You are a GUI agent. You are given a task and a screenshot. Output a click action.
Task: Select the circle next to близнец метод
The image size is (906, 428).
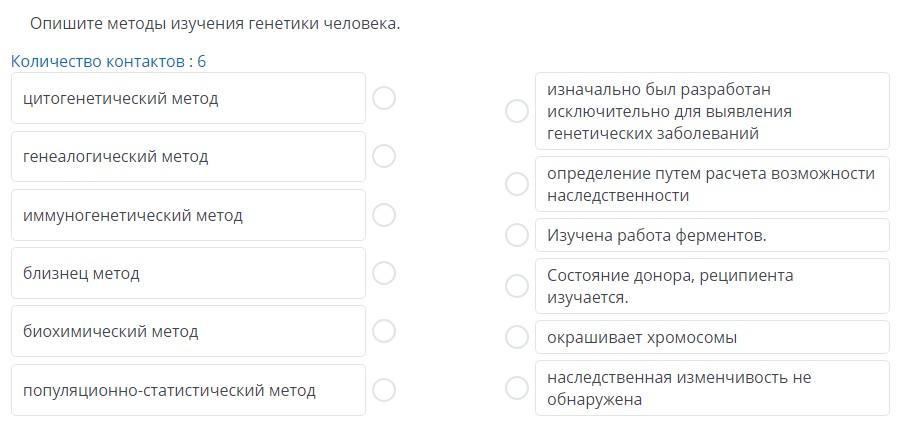[384, 273]
